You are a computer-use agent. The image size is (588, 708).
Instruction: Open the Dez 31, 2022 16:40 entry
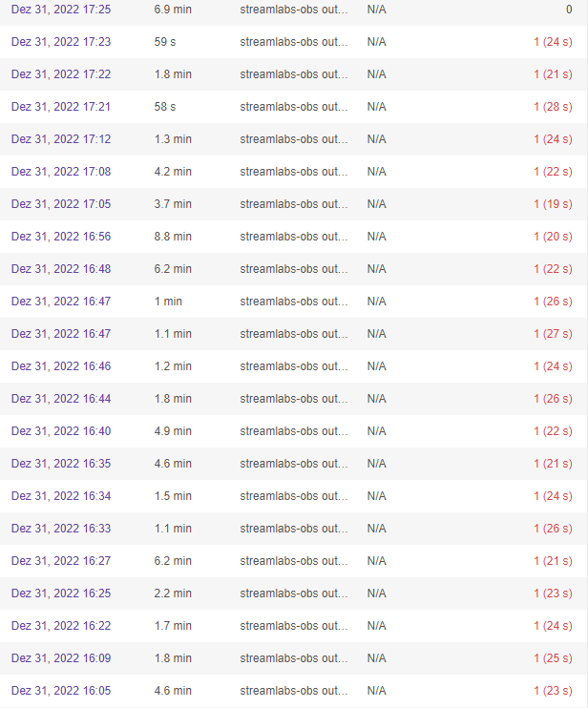click(x=61, y=431)
